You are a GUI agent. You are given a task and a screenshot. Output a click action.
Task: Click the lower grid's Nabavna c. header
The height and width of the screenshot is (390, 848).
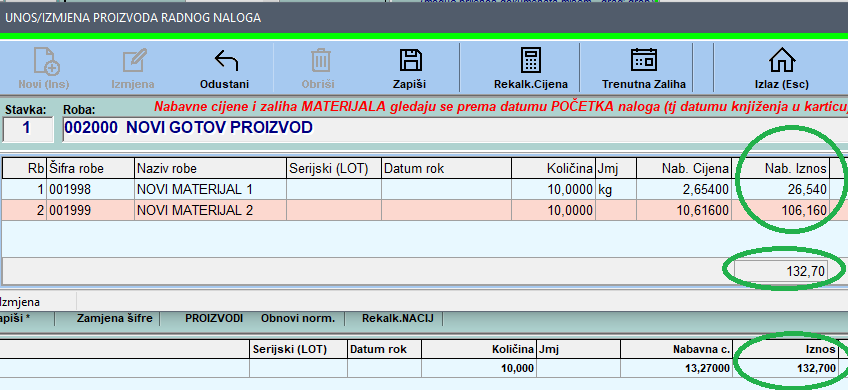click(676, 349)
